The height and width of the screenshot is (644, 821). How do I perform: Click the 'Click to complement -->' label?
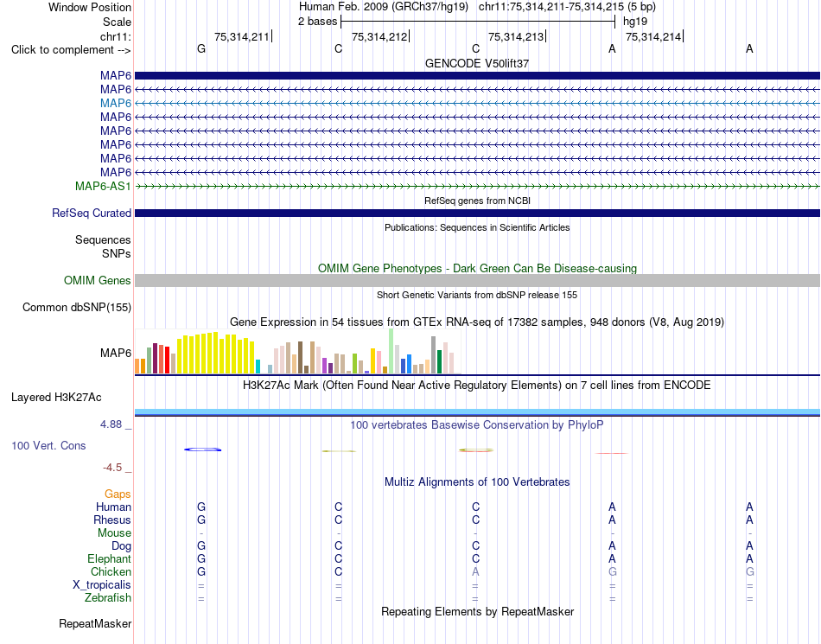(x=71, y=50)
